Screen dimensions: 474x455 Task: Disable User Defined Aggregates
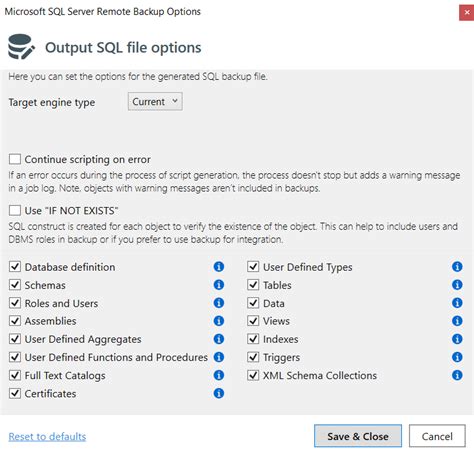[x=15, y=339]
